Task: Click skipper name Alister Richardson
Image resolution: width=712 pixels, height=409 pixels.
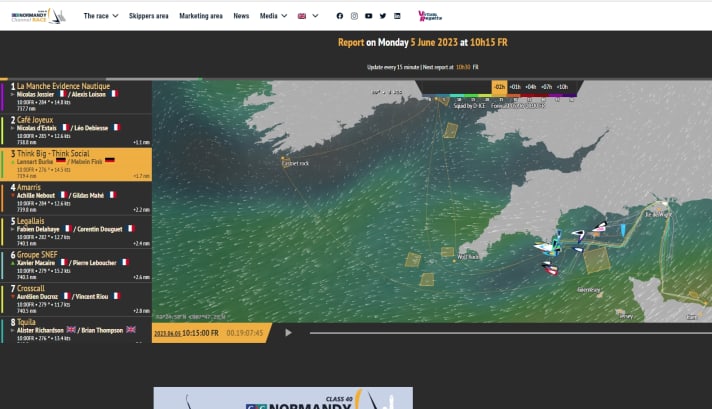Action: (x=40, y=330)
